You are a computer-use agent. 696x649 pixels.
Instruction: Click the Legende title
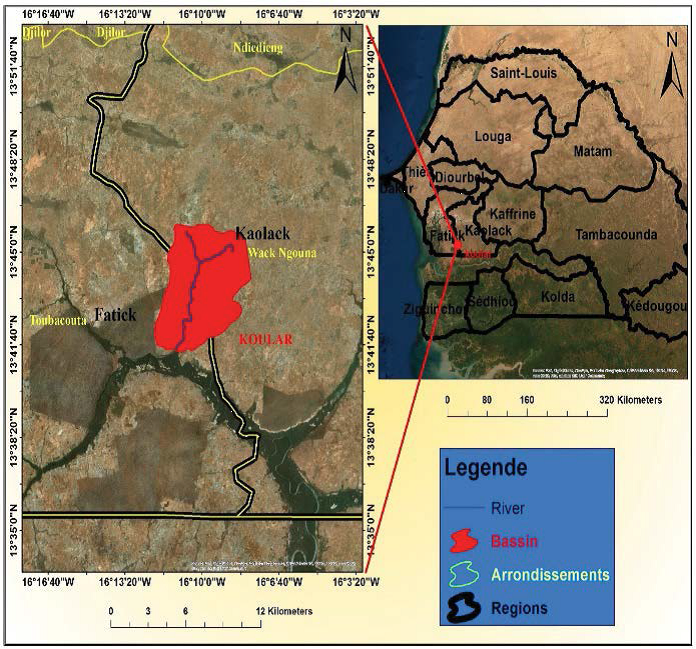tap(485, 467)
